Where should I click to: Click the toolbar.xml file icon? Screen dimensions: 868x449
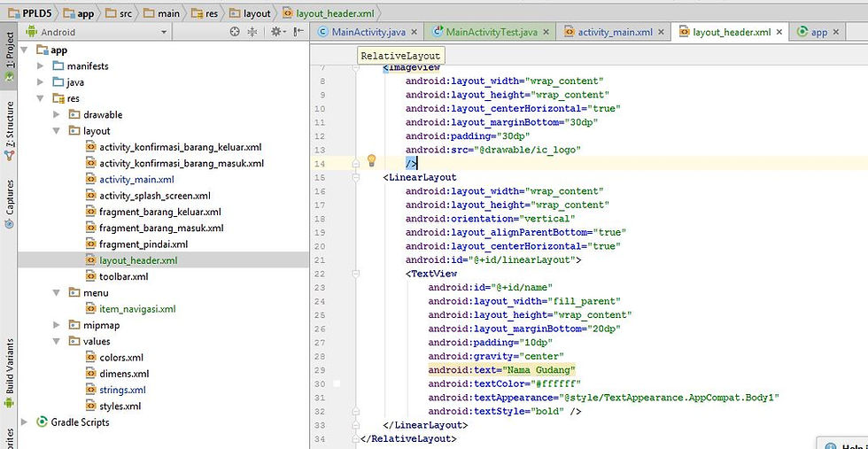tap(90, 276)
